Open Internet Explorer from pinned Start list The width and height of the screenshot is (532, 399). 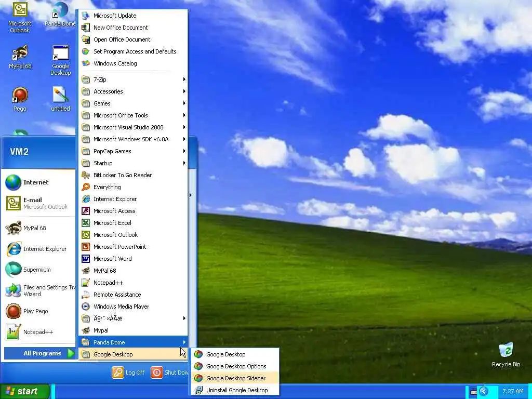37,249
